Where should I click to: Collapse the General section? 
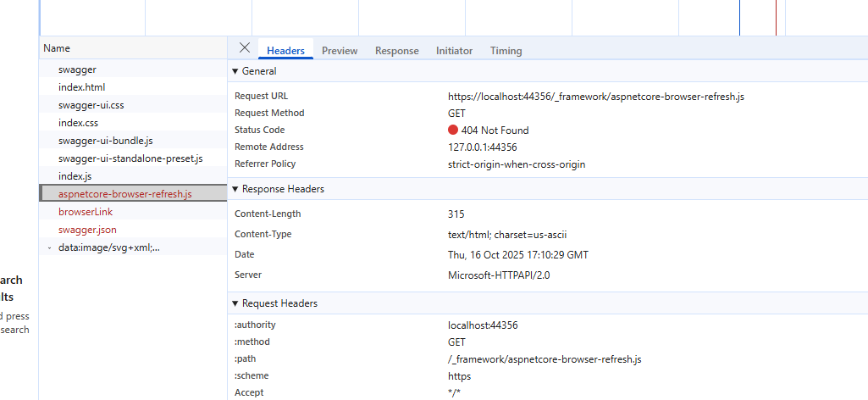coord(235,71)
